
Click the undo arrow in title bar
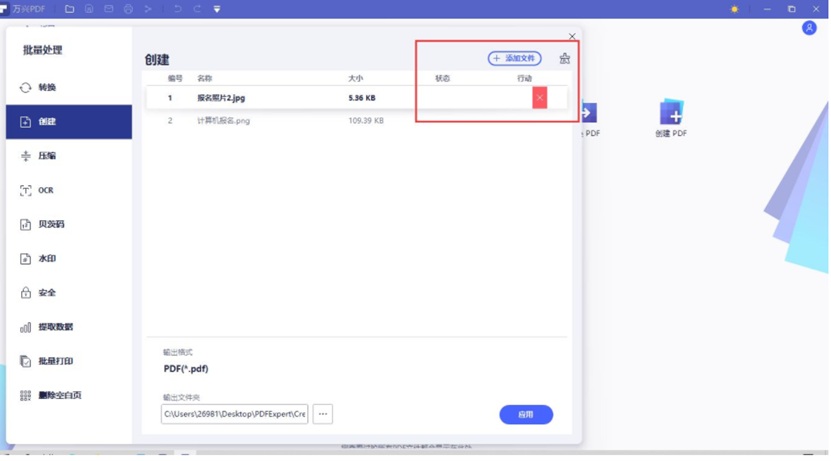click(178, 9)
